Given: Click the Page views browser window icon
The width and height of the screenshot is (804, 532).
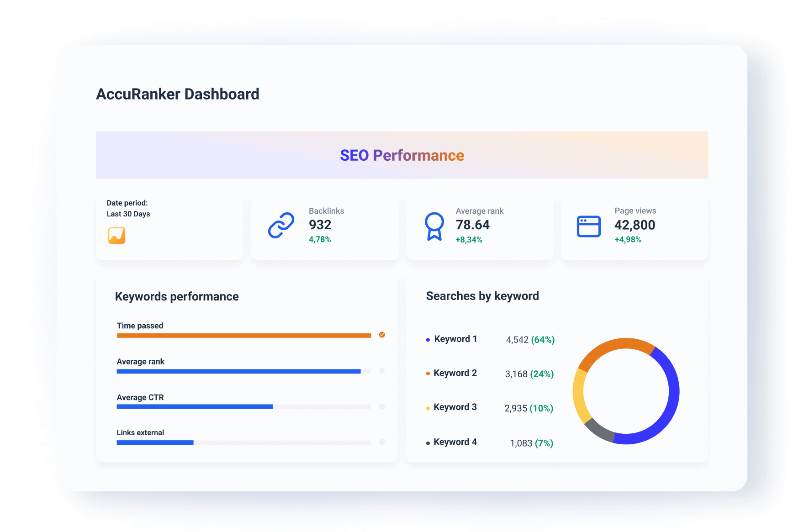Looking at the screenshot, I should click(589, 226).
